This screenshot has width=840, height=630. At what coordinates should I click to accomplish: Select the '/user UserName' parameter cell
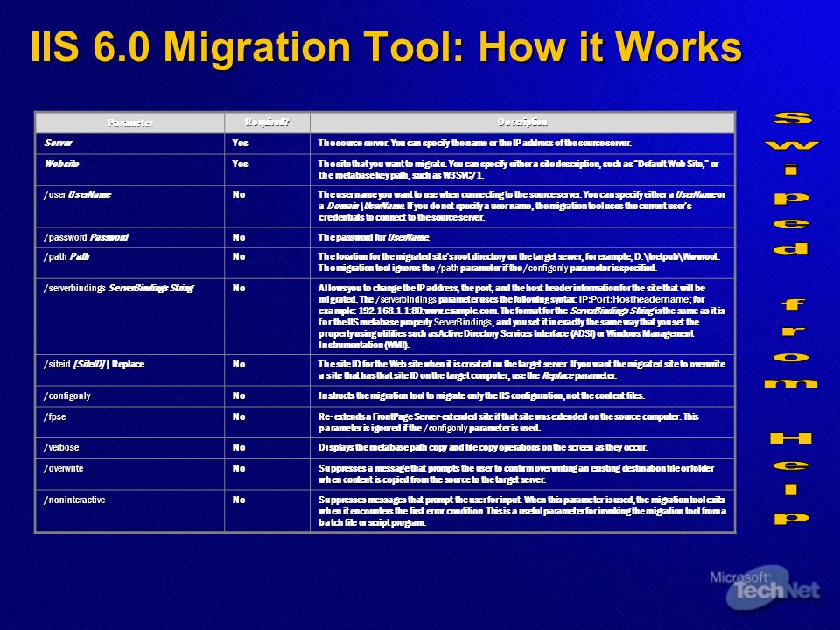(129, 206)
